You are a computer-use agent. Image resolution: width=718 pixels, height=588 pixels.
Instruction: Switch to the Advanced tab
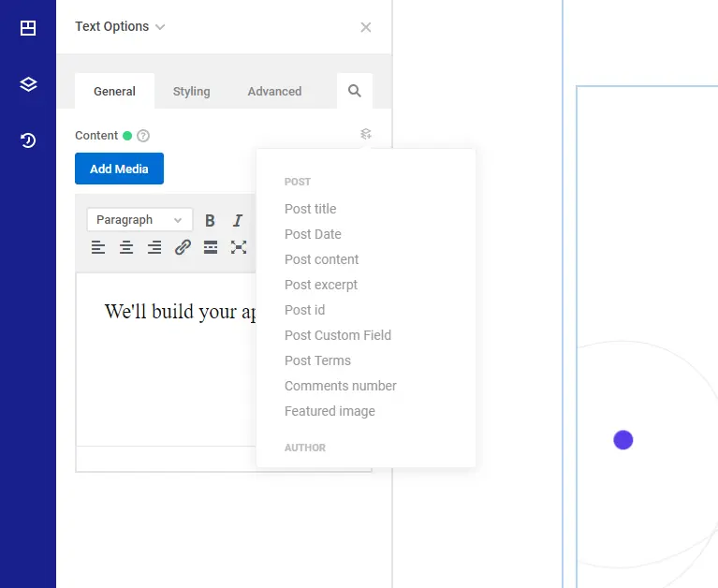tap(274, 91)
